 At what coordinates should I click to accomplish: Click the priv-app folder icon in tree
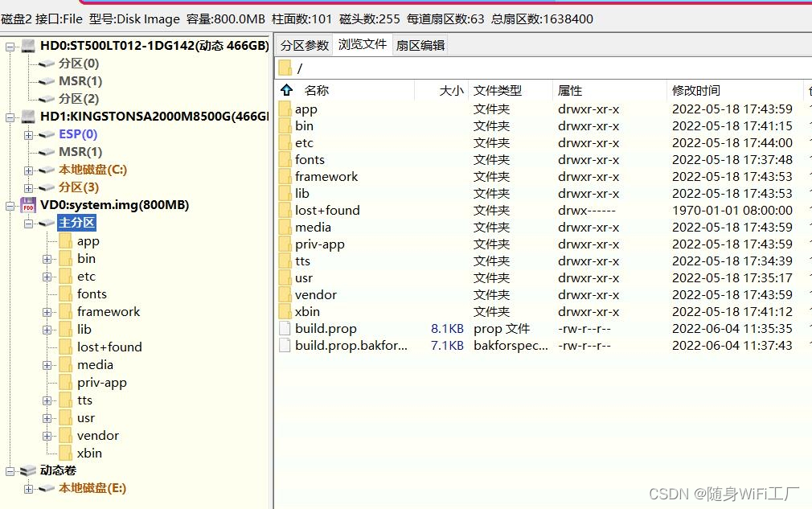point(66,383)
